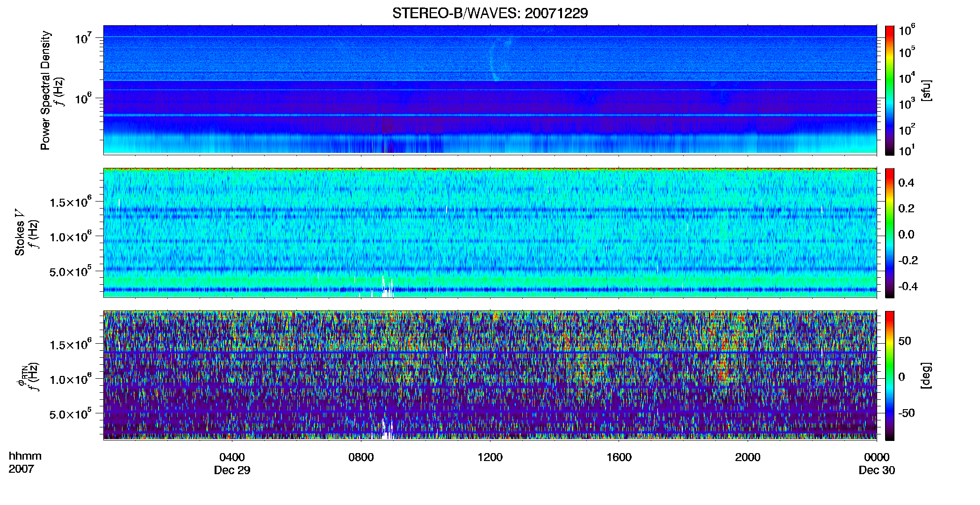Click the Stokes V colorbar
This screenshot has height=505, width=980.
[x=890, y=233]
